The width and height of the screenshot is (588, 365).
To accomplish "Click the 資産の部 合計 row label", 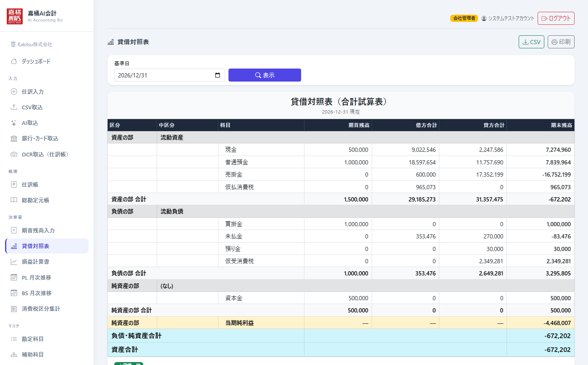I will pyautogui.click(x=129, y=199).
